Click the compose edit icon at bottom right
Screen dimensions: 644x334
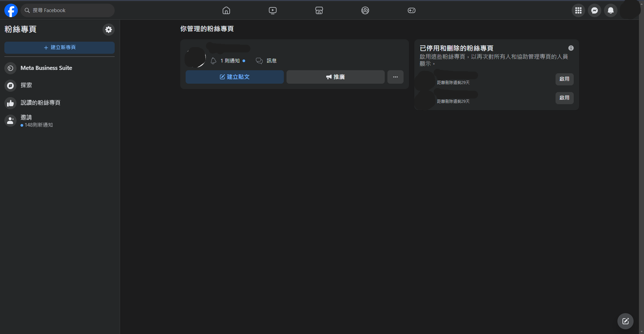click(x=625, y=321)
